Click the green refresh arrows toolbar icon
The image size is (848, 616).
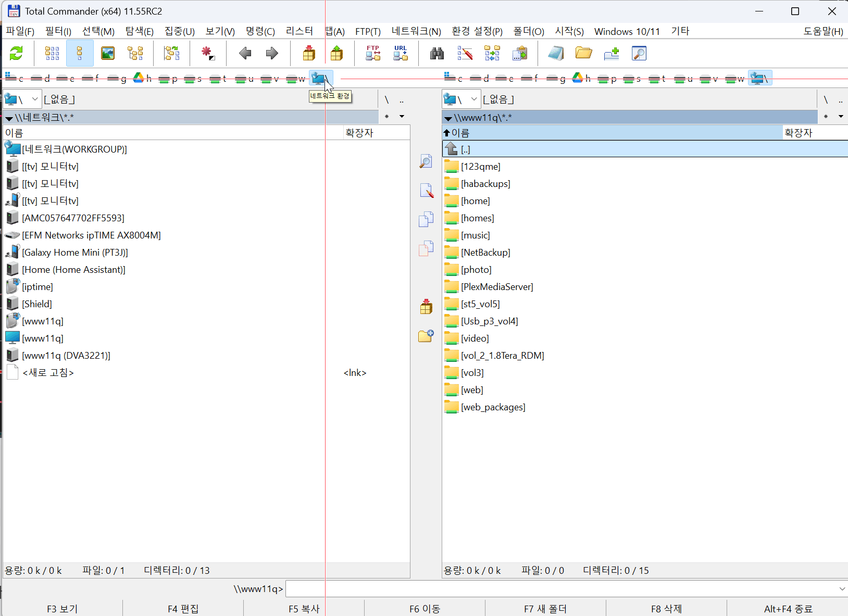pyautogui.click(x=17, y=53)
